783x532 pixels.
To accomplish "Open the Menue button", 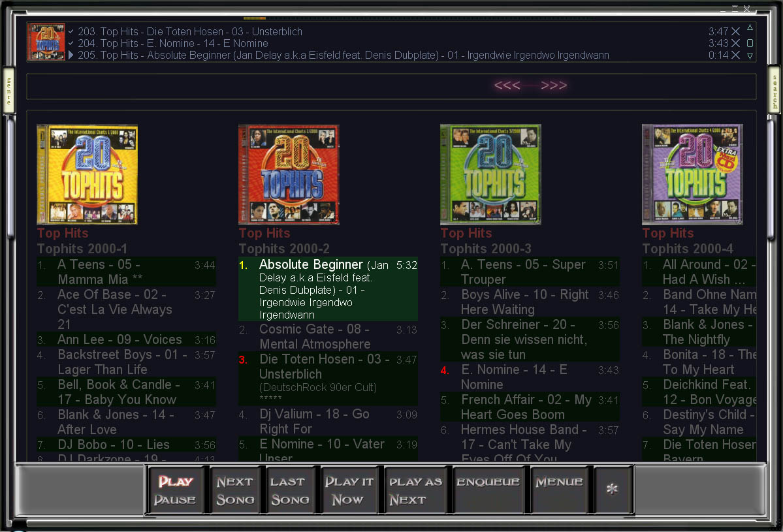I will point(559,483).
